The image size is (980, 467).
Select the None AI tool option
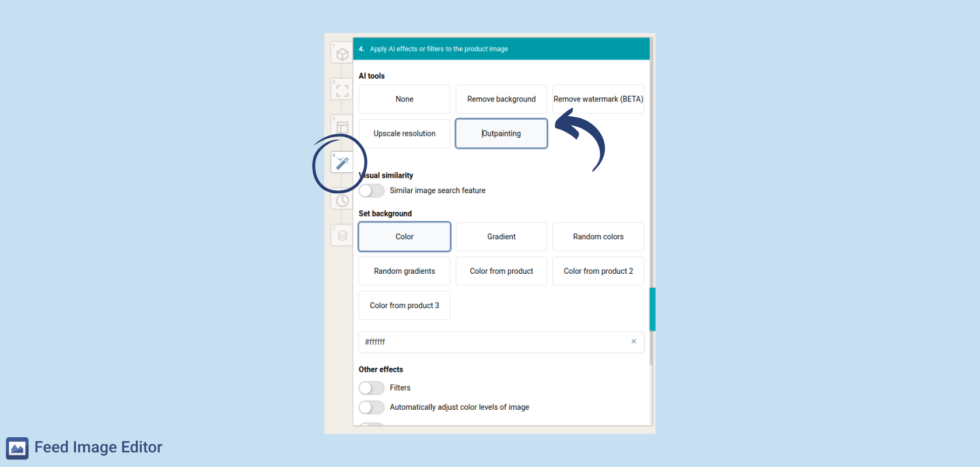pyautogui.click(x=404, y=99)
